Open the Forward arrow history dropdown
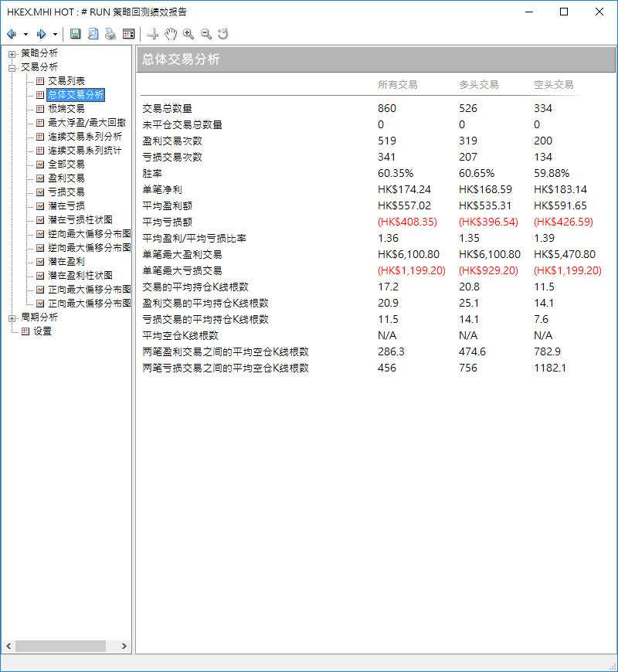 (x=56, y=34)
